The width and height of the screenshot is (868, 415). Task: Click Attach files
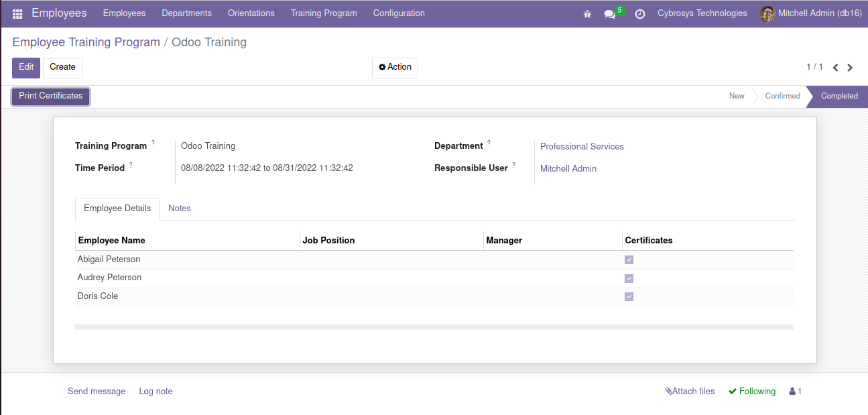(x=690, y=392)
